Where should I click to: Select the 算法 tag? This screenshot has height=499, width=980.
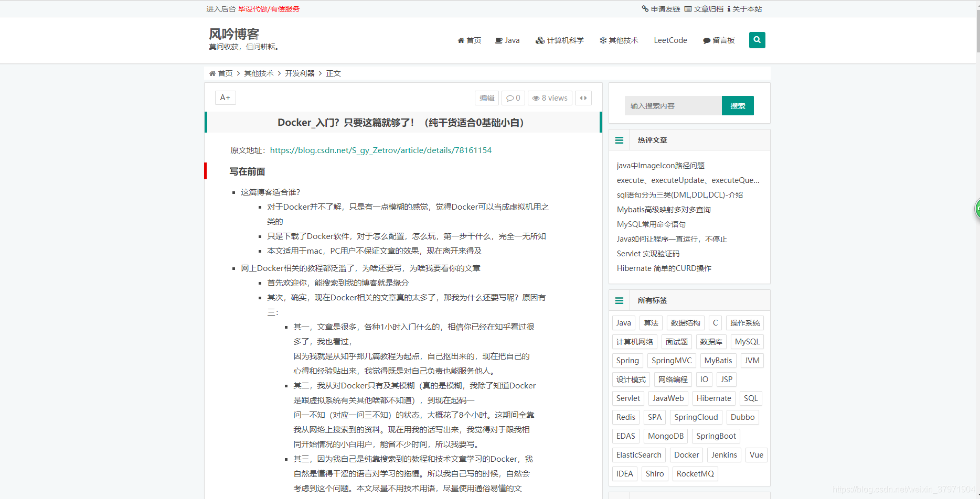(x=651, y=323)
